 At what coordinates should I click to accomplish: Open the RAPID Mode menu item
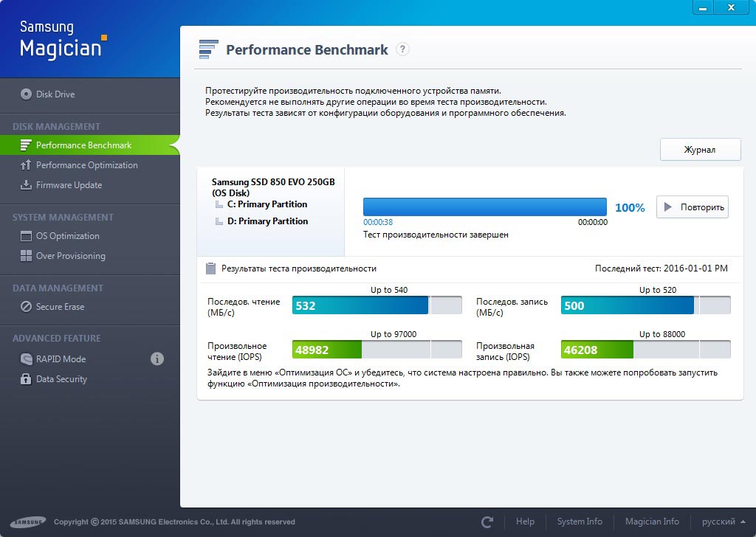click(61, 359)
